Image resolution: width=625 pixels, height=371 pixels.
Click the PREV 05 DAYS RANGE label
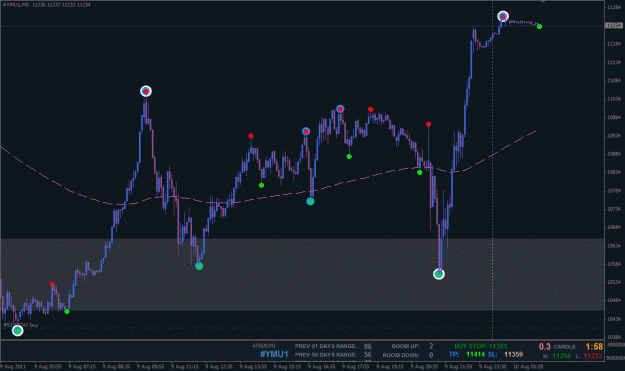click(x=326, y=355)
